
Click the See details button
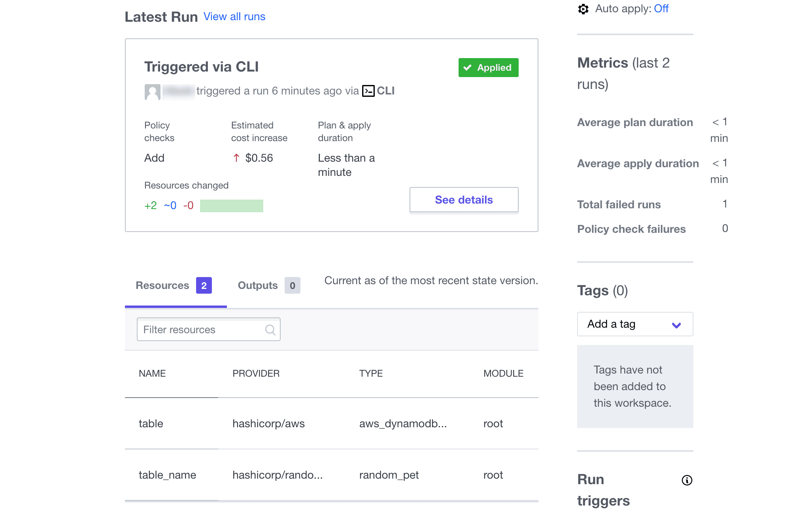point(464,200)
